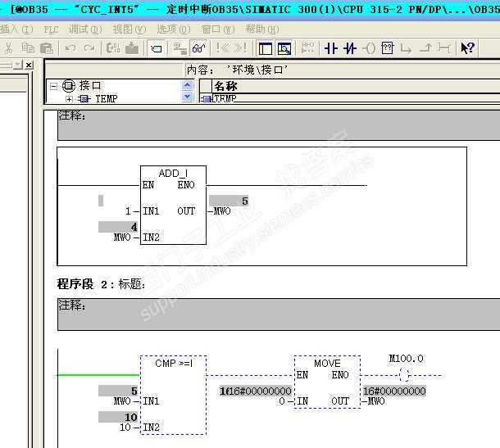Open the 调试(D) menu
Viewport: 500px width, 448px height.
85,29
